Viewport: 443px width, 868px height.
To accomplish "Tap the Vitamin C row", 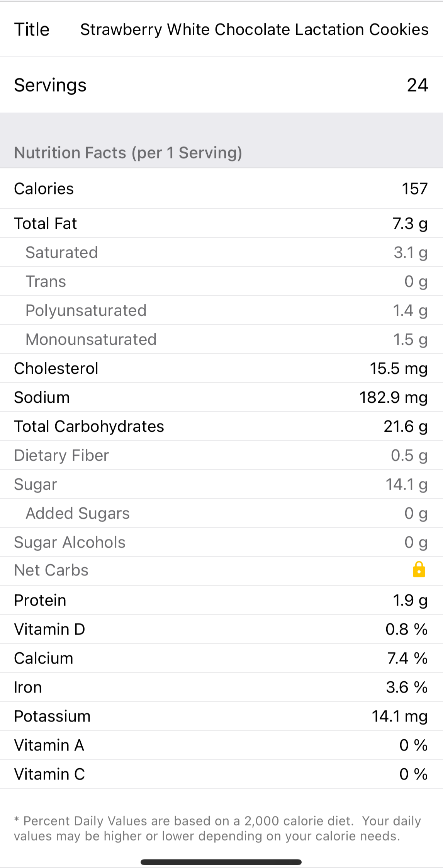I will click(221, 774).
